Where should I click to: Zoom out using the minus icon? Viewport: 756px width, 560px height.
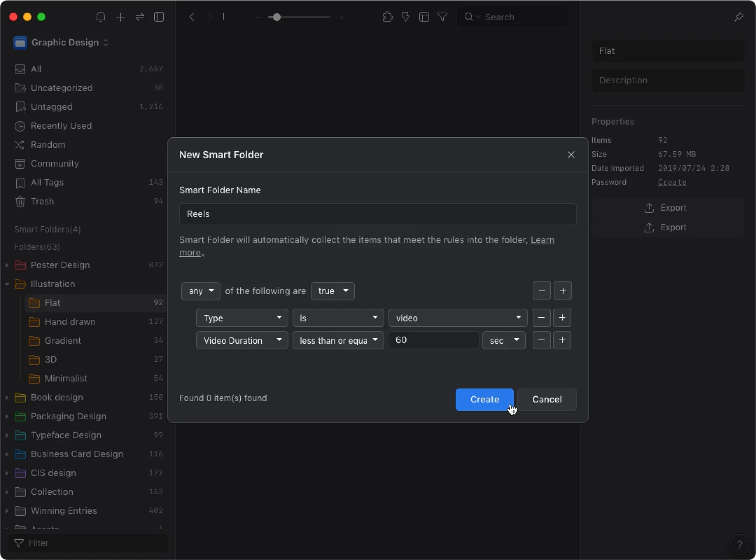point(258,17)
